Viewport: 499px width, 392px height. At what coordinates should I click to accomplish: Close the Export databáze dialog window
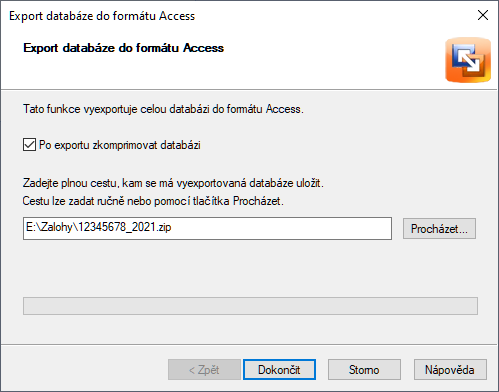point(483,15)
